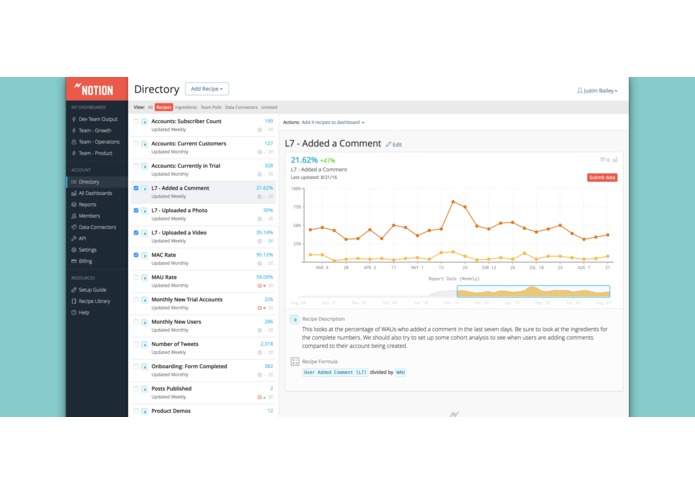Click date range selector on overview chart
Screen dimensions: 695x494
click(533, 291)
